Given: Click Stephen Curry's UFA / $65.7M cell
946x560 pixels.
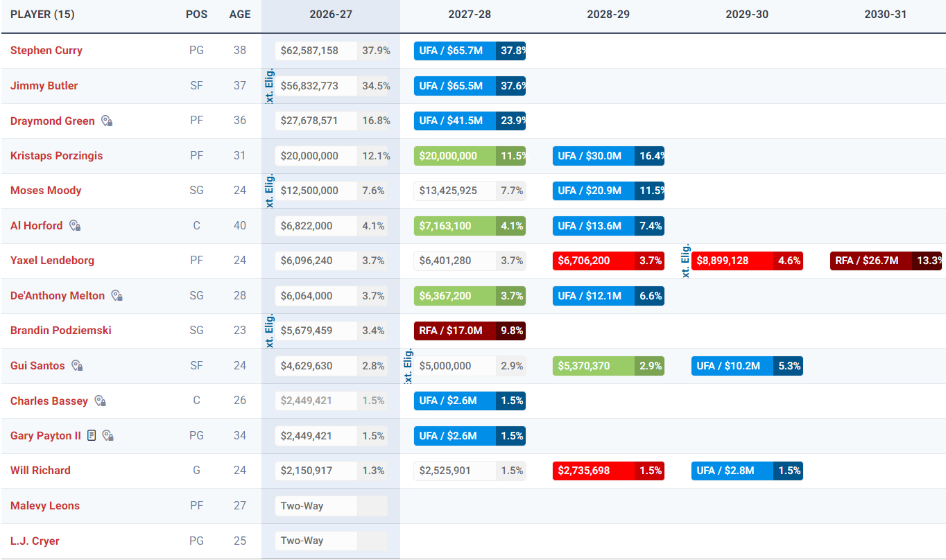Looking at the screenshot, I should [x=470, y=51].
